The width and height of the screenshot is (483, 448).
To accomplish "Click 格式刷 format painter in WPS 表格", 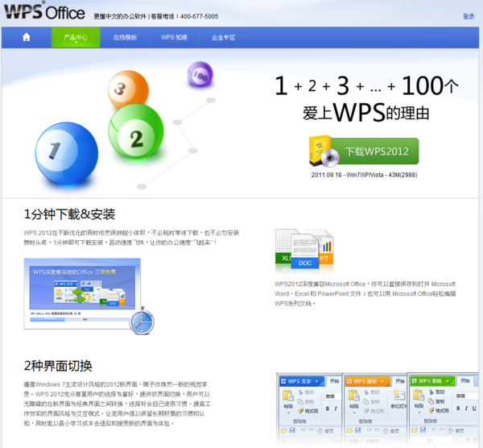I will coord(439,410).
